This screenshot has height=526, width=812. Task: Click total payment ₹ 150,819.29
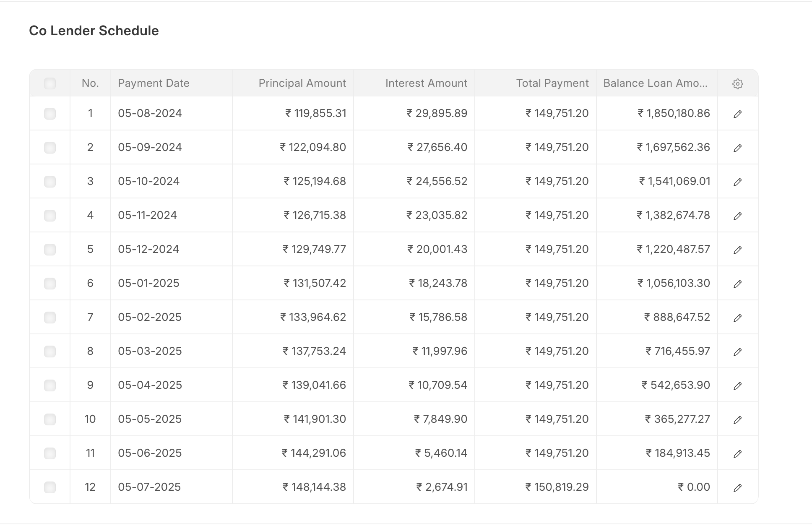(557, 487)
